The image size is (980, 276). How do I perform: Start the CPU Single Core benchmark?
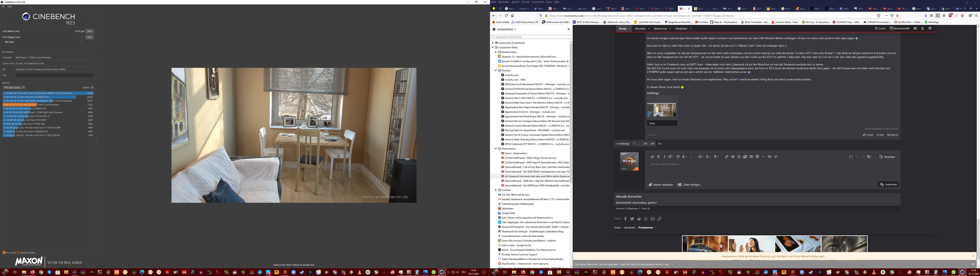pos(89,37)
